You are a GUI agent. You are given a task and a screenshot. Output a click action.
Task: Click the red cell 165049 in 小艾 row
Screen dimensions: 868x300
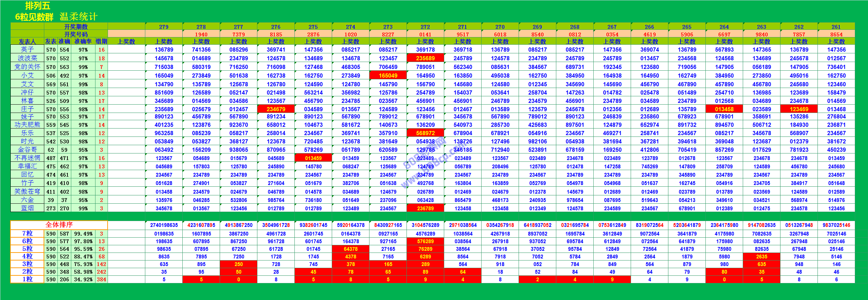point(388,76)
